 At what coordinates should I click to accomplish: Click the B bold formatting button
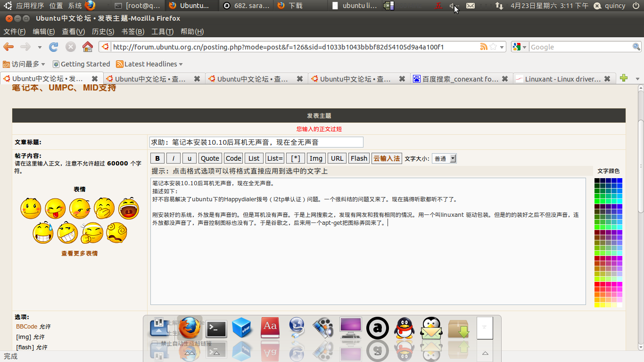click(157, 158)
